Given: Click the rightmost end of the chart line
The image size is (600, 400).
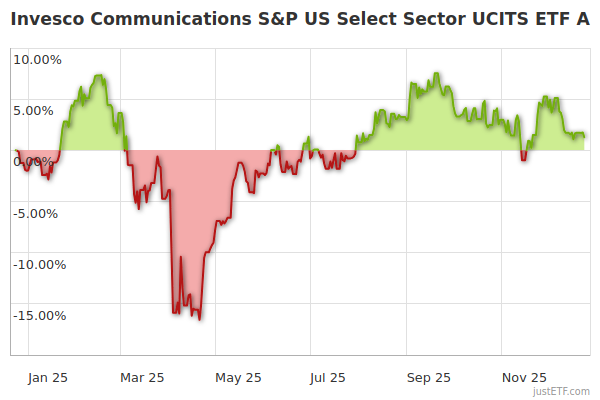Looking at the screenshot, I should tap(585, 136).
